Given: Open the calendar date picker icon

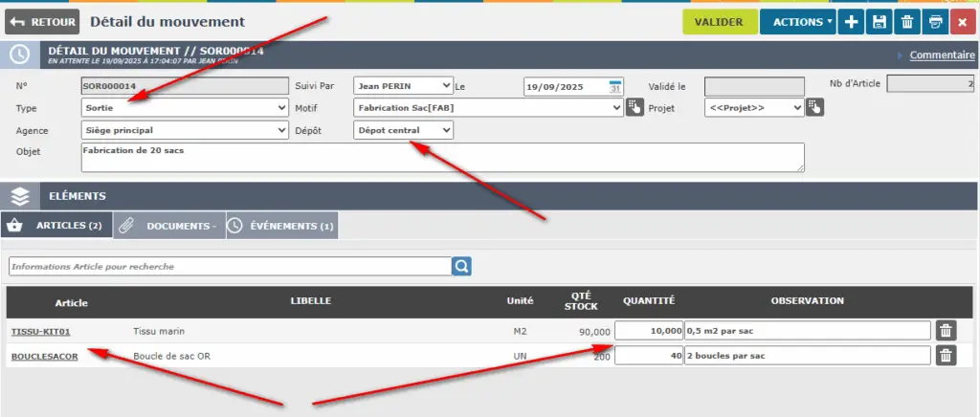Looking at the screenshot, I should tap(615, 86).
